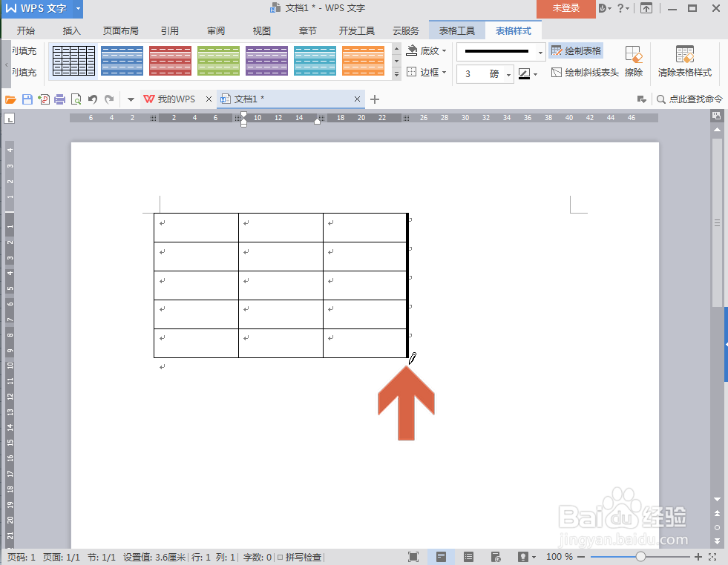Image resolution: width=728 pixels, height=565 pixels.
Task: Click 点此查找命令 search box
Action: pyautogui.click(x=690, y=99)
